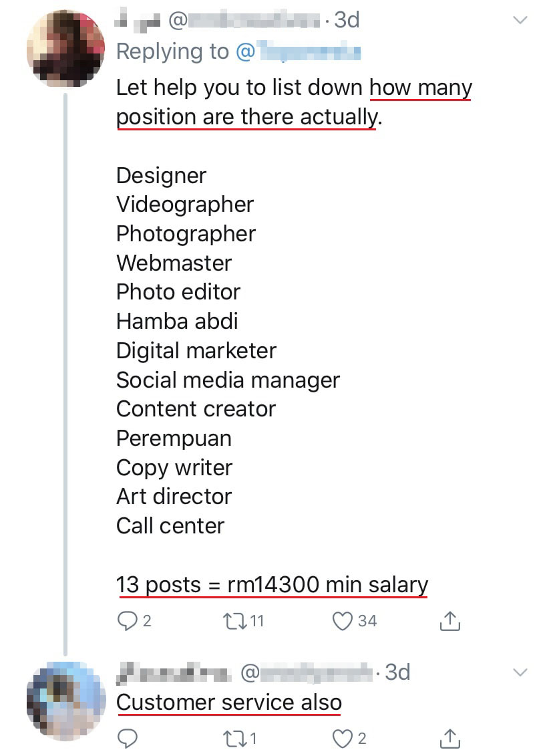The width and height of the screenshot is (553, 756).
Task: Retweet the tweet with 11 retweets
Action: 234,622
